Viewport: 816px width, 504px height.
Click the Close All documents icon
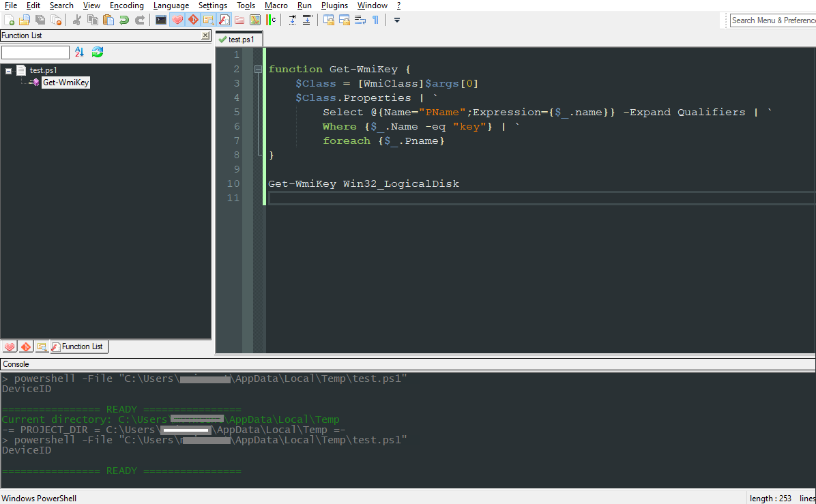tap(56, 20)
